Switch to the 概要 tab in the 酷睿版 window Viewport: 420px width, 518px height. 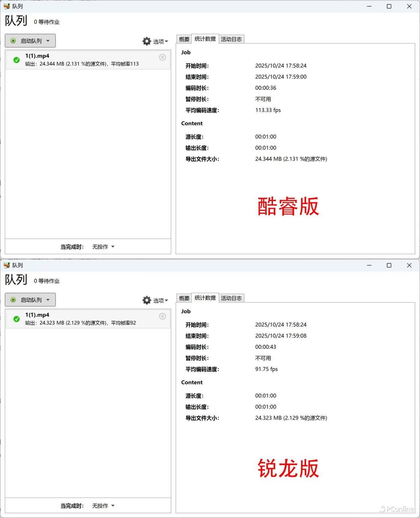point(184,39)
